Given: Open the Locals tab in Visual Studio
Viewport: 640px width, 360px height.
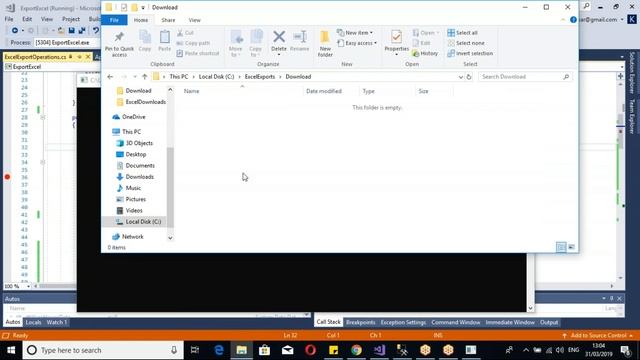Looking at the screenshot, I should point(33,322).
